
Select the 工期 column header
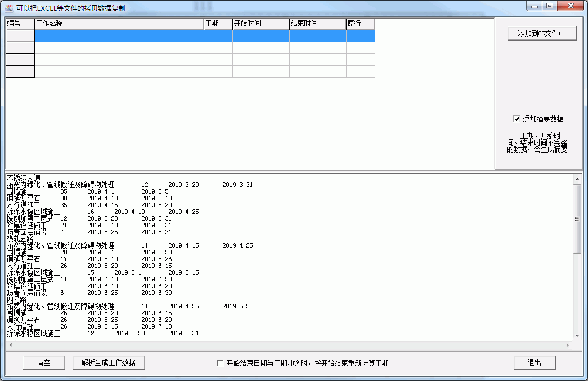(218, 24)
